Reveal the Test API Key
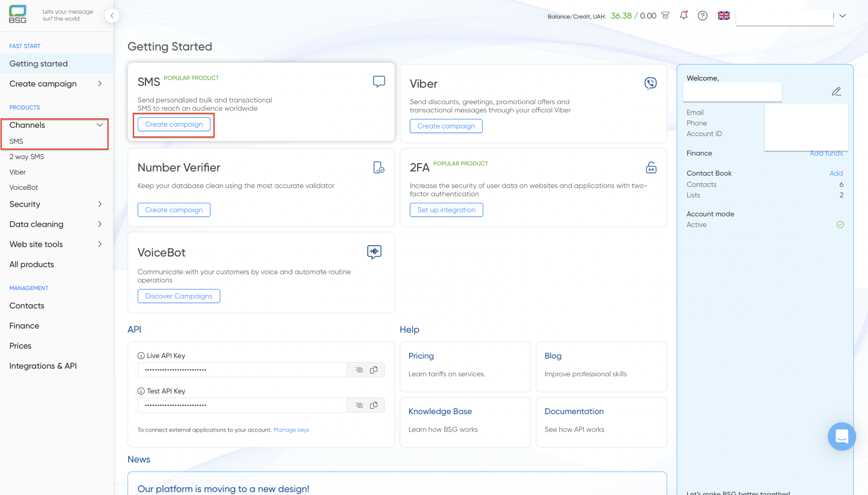The height and width of the screenshot is (495, 868). (x=359, y=405)
